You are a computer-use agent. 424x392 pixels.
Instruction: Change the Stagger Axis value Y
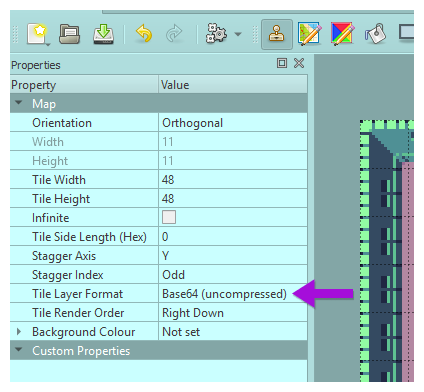[x=233, y=256]
